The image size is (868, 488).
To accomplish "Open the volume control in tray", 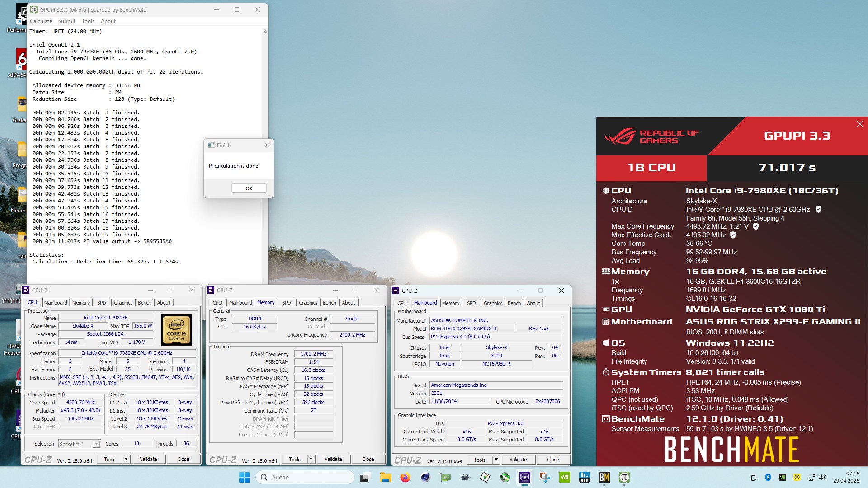I will (822, 477).
